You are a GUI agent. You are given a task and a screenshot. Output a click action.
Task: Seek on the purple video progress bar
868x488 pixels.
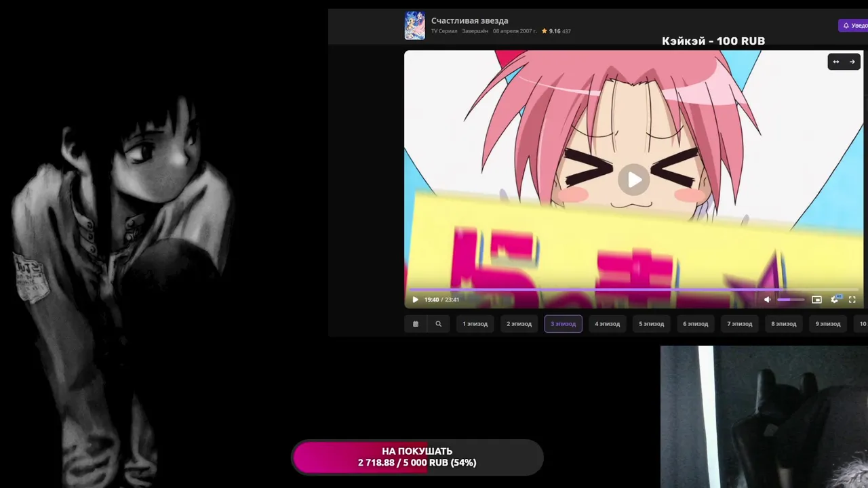click(x=634, y=289)
